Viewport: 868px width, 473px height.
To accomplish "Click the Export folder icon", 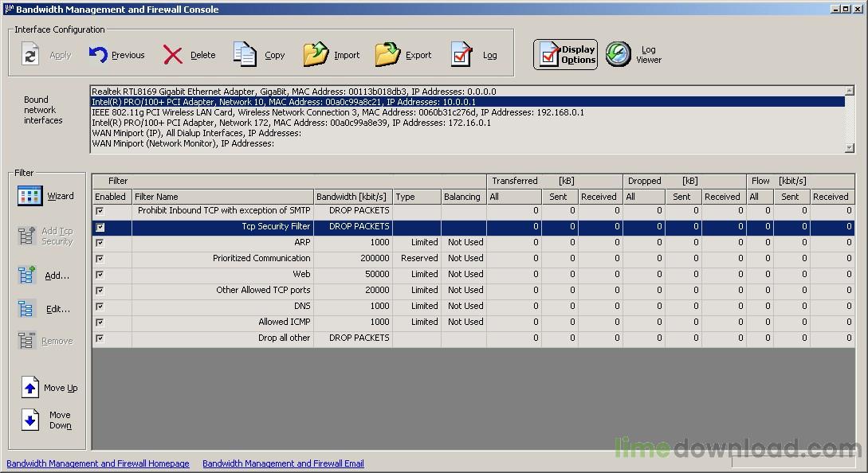I will (x=387, y=54).
